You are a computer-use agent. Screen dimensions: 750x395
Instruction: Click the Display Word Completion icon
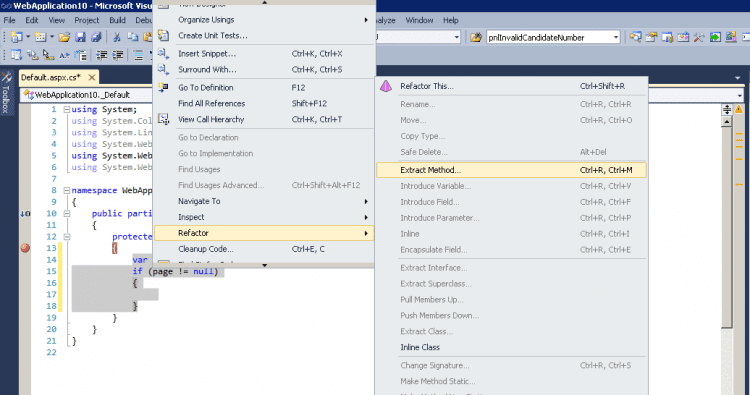tap(64, 55)
